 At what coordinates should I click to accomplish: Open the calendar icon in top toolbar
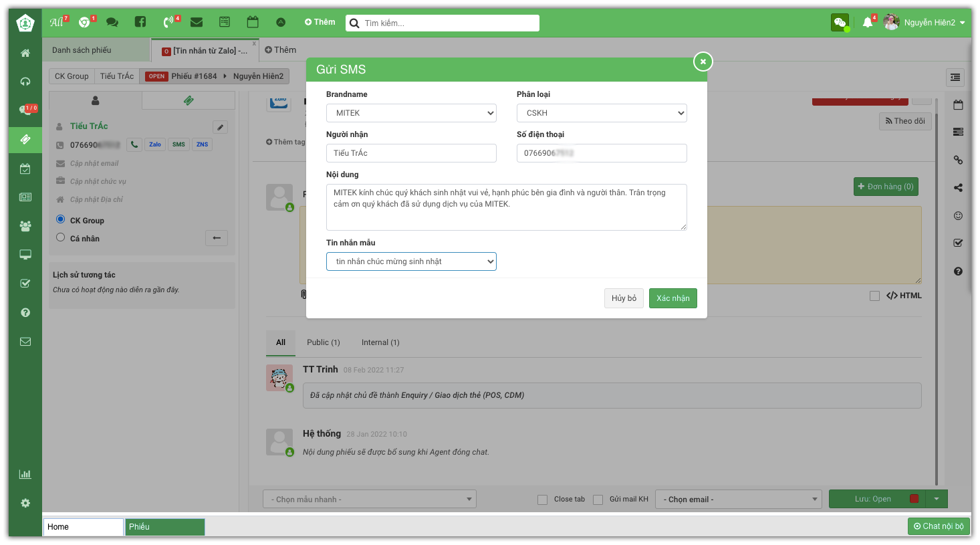coord(253,22)
